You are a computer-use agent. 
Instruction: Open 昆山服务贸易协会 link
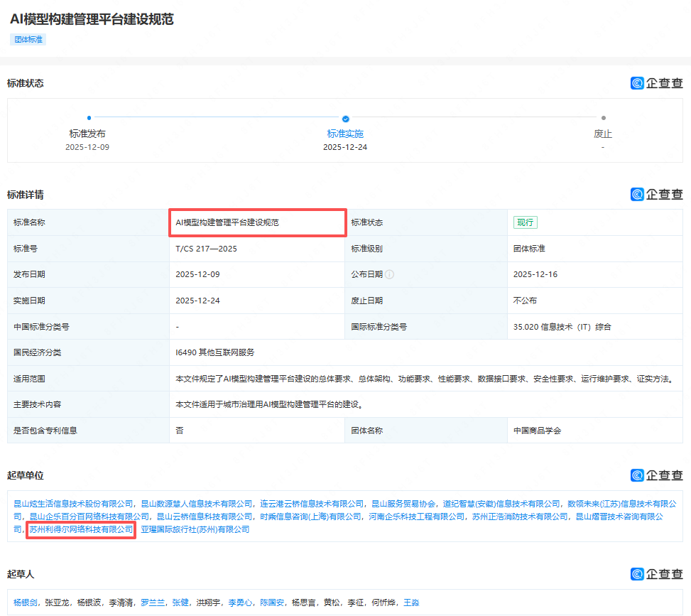coord(404,504)
